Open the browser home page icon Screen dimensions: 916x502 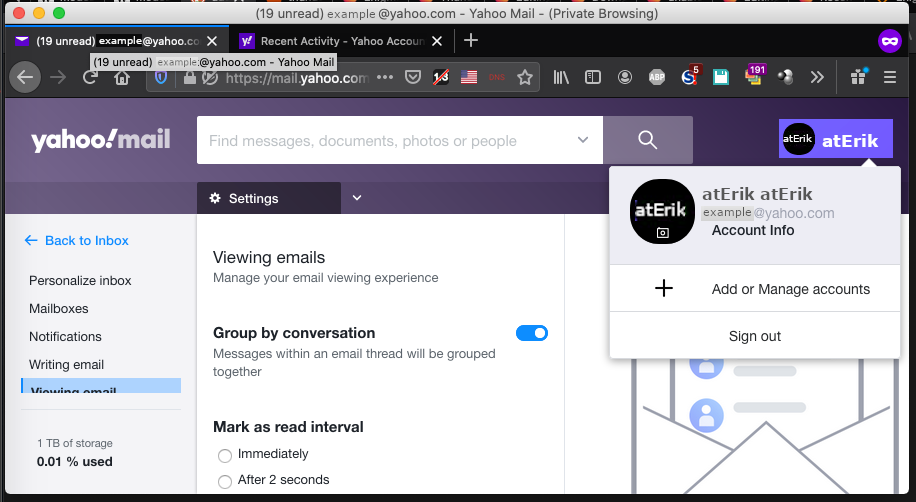point(122,77)
